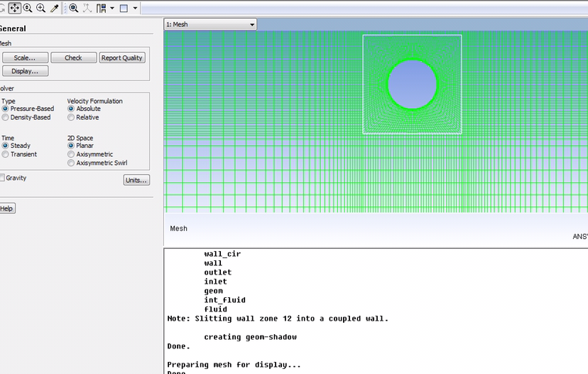The image size is (588, 374).
Task: Select Transient time option
Action: [6, 154]
